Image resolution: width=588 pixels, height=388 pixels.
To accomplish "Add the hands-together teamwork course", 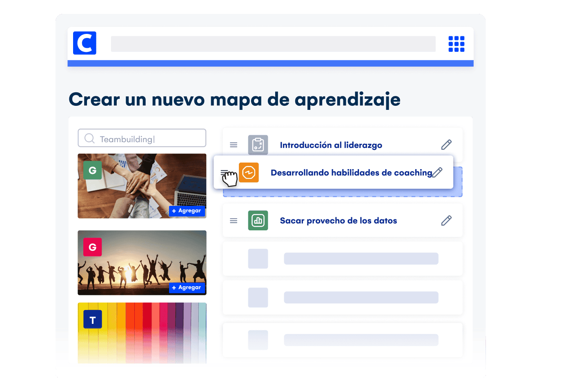I will click(187, 211).
